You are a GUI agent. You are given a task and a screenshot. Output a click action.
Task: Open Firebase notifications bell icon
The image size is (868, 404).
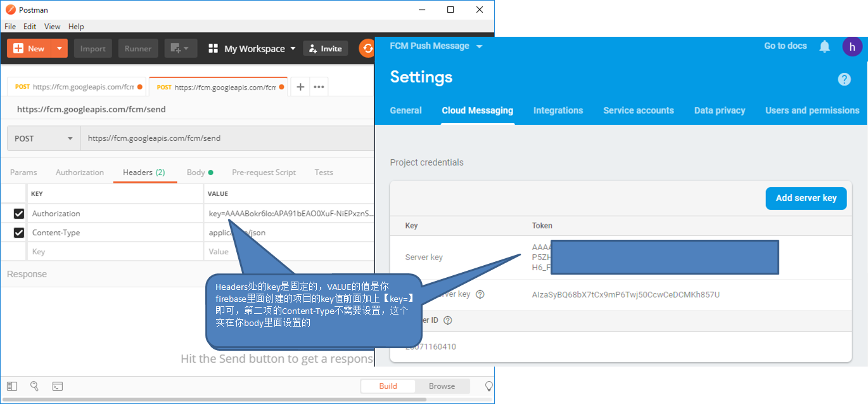824,46
